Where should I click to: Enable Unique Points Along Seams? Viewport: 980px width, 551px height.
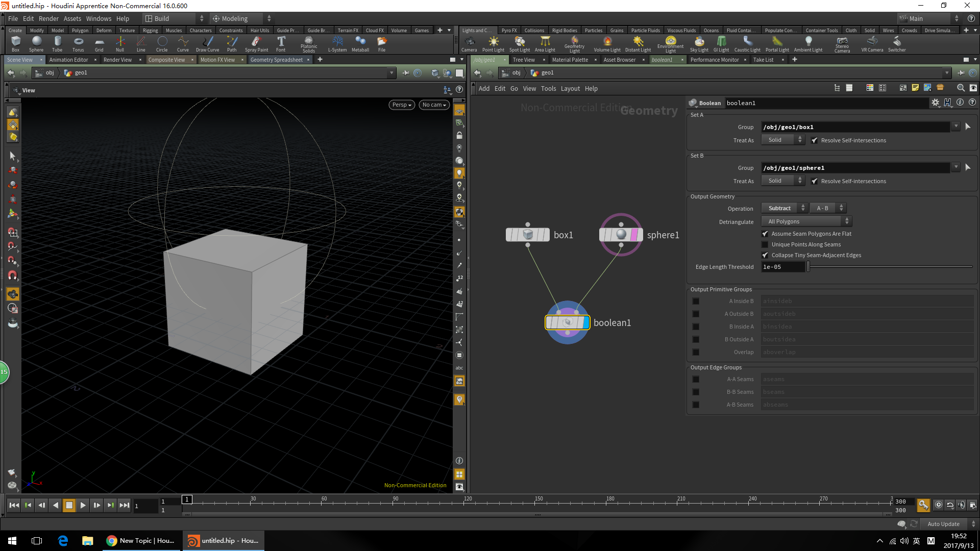pyautogui.click(x=765, y=244)
